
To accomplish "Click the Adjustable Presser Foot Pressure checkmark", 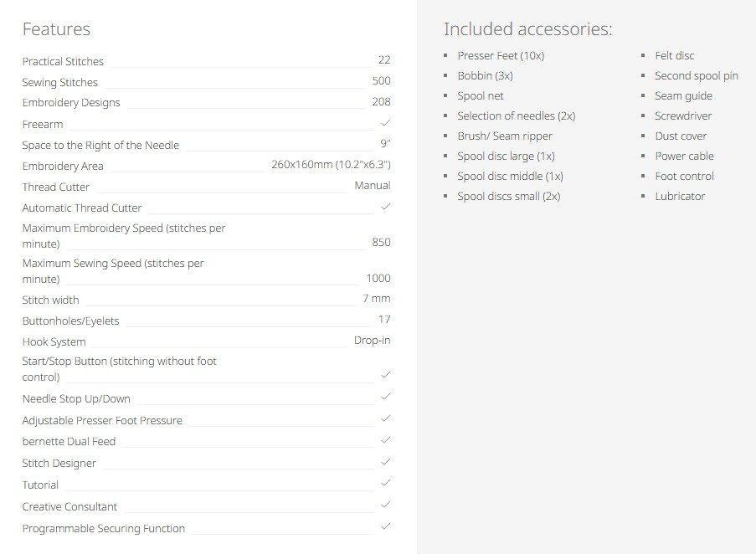I will point(385,418).
